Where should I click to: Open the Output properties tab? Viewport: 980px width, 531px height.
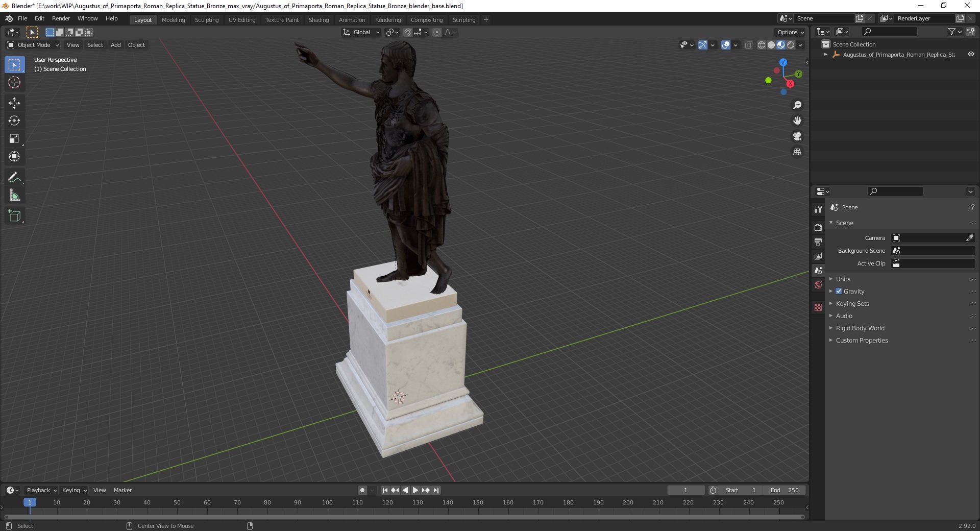[x=818, y=242]
